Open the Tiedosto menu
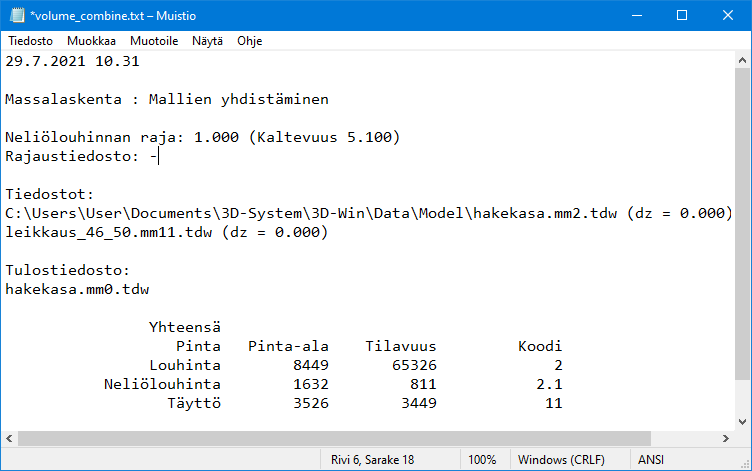 pyautogui.click(x=31, y=41)
